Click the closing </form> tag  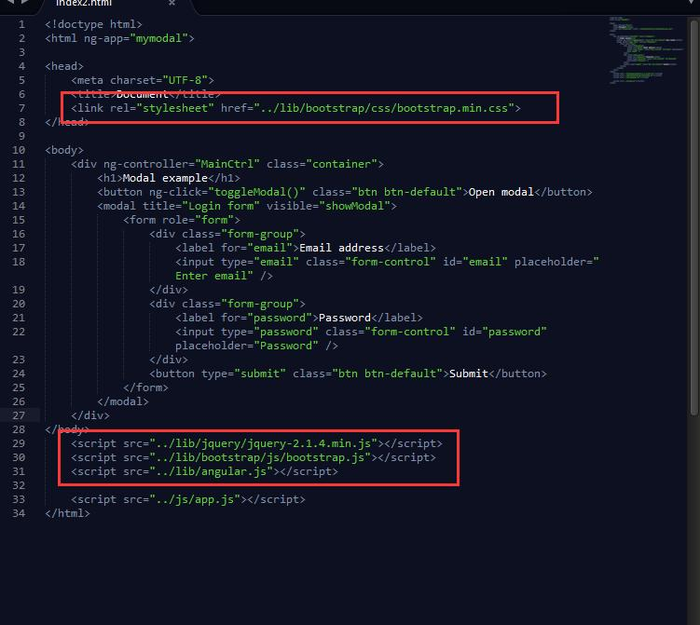[146, 388]
